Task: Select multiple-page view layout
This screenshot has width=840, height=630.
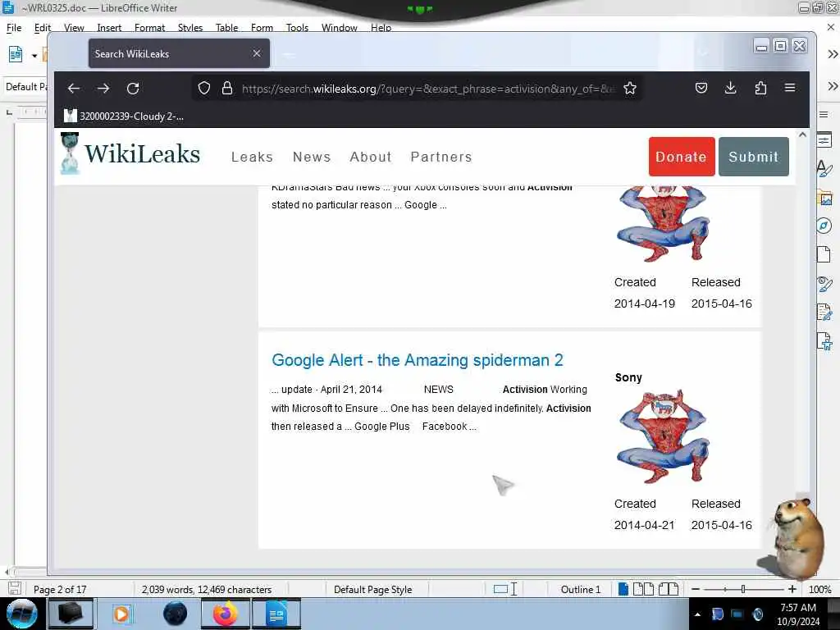Action: pyautogui.click(x=643, y=589)
